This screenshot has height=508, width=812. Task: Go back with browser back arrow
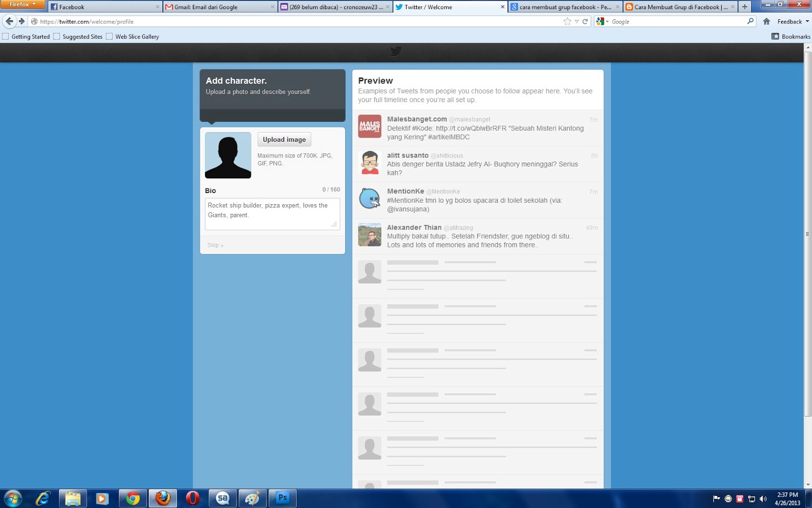[x=9, y=21]
